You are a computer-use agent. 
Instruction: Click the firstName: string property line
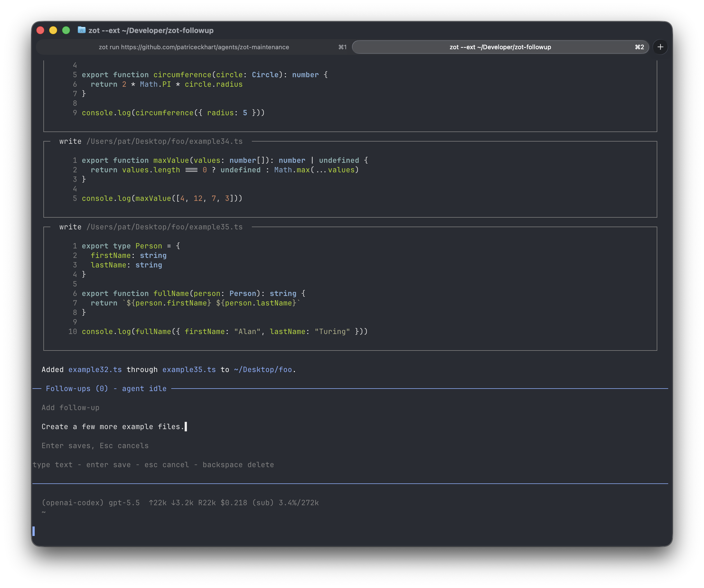(x=129, y=255)
